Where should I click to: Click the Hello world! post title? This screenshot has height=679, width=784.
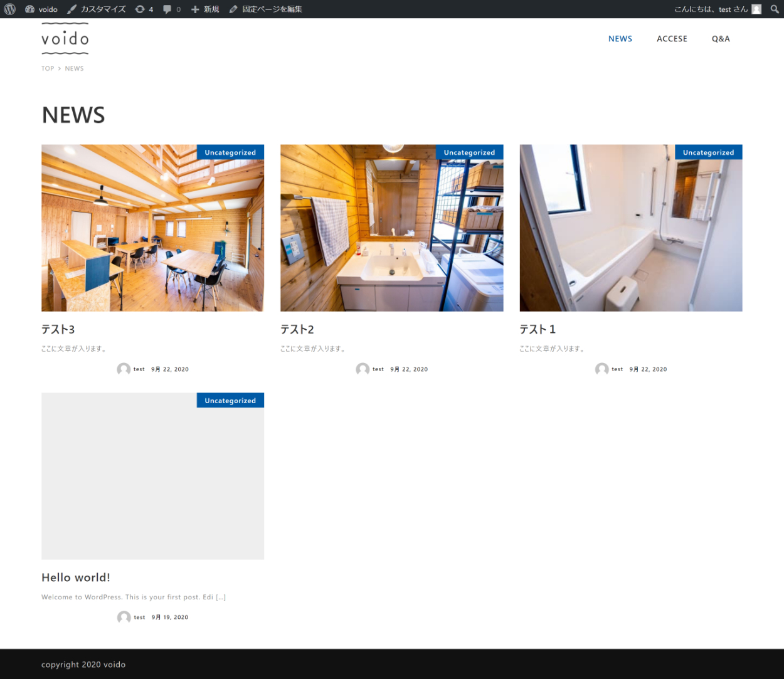(76, 577)
